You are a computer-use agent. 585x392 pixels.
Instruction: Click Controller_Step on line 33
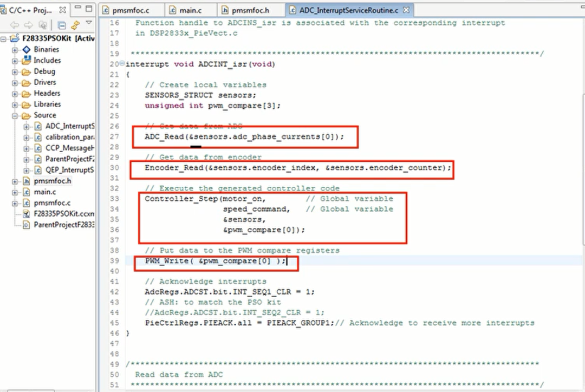pyautogui.click(x=181, y=198)
